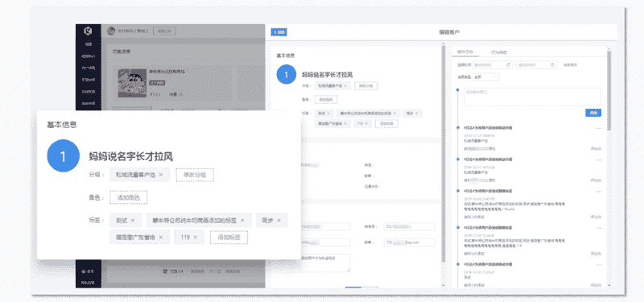Click the blue back button beside 编辑客户
The width and height of the screenshot is (644, 302).
tap(279, 32)
